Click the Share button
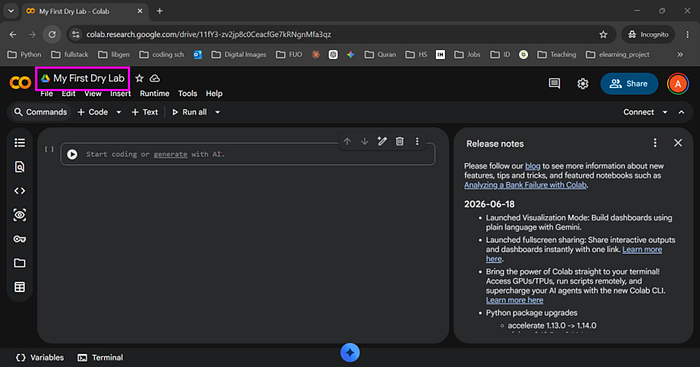Screen dimensions: 700x367 (x=629, y=83)
